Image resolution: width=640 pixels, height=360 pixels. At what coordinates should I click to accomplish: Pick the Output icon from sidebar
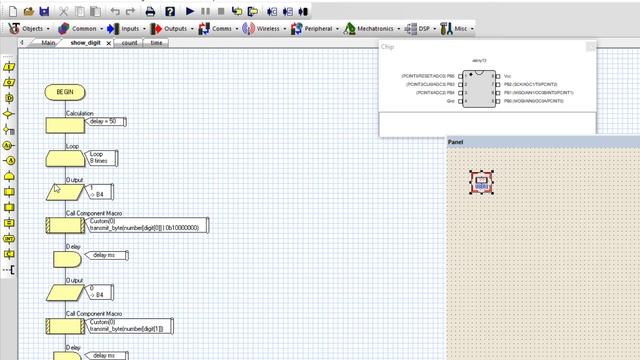pyautogui.click(x=9, y=82)
